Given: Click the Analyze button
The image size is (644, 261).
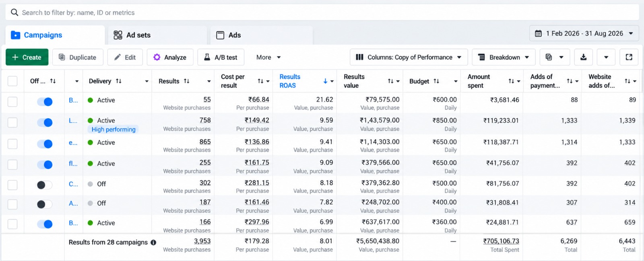Looking at the screenshot, I should click(x=170, y=57).
